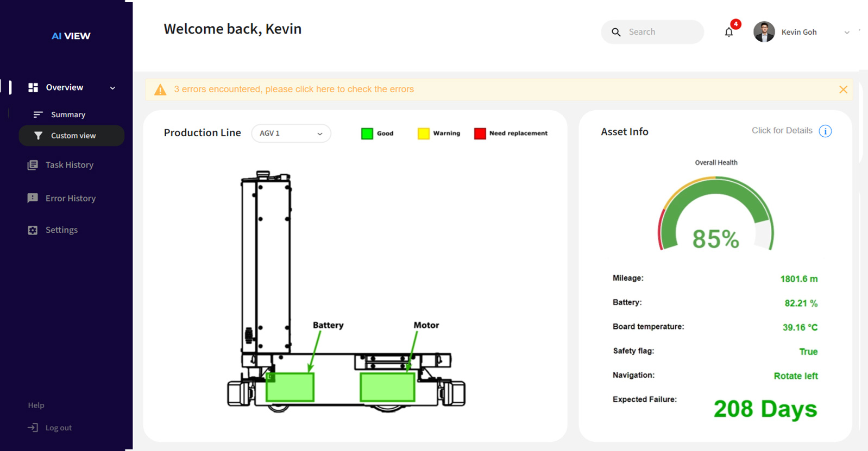The height and width of the screenshot is (451, 868).
Task: Click Kevin Goh's profile avatar
Action: pos(764,32)
